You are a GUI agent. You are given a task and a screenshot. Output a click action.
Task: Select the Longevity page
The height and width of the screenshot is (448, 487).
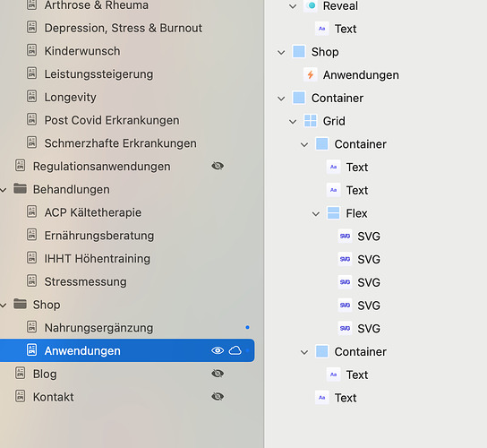click(x=70, y=98)
